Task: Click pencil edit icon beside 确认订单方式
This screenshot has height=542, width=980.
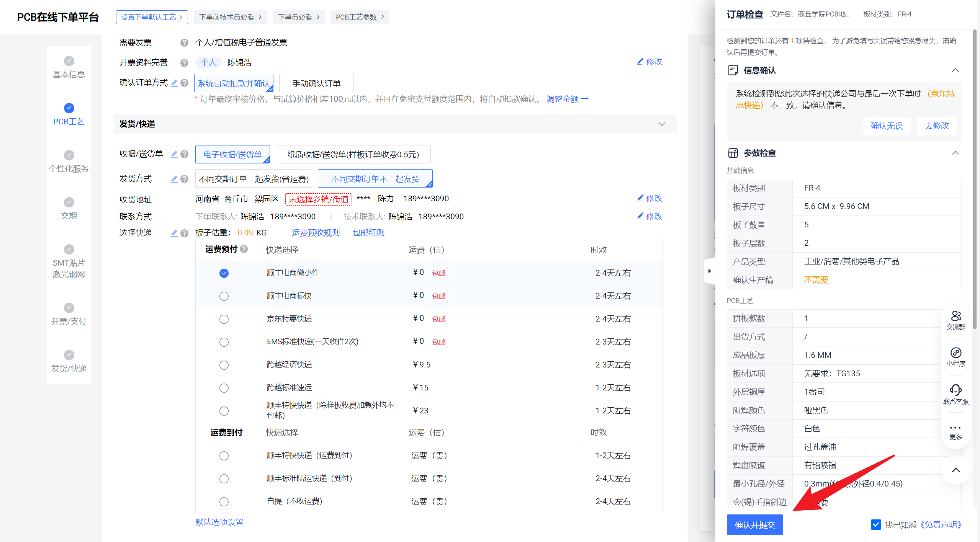Action: (174, 83)
